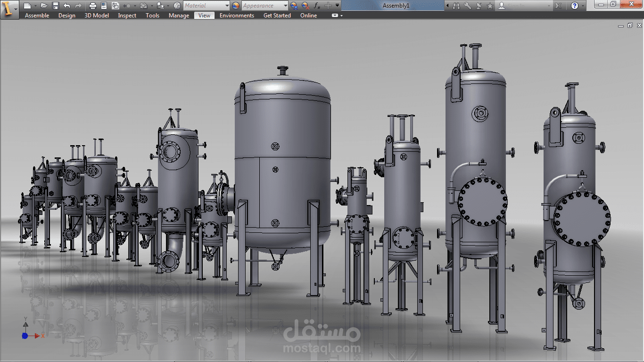Switch to the Design ribbon tab
Screen dimensions: 644x362
[x=67, y=16]
